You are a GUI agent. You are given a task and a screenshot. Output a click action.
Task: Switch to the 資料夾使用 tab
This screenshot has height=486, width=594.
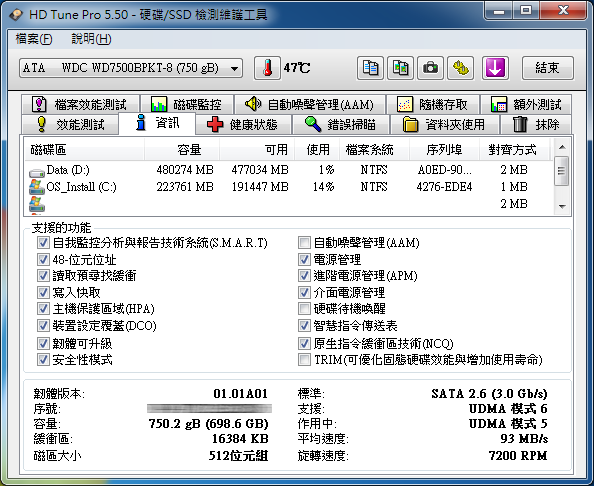[444, 124]
